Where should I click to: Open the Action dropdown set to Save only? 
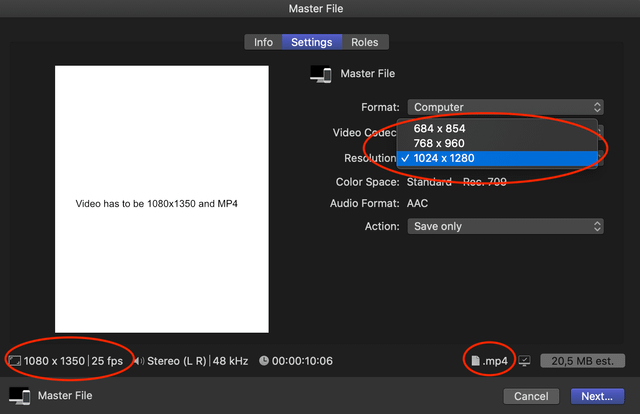pyautogui.click(x=505, y=226)
